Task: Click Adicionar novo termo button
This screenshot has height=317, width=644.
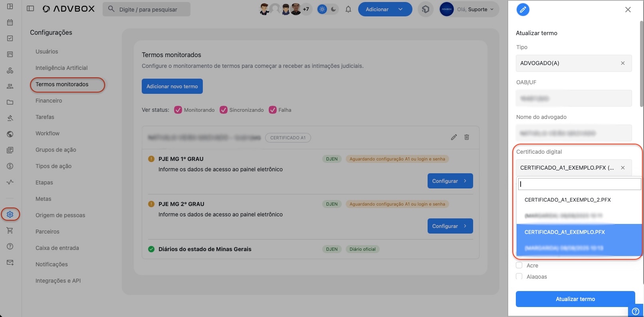Action: (172, 86)
